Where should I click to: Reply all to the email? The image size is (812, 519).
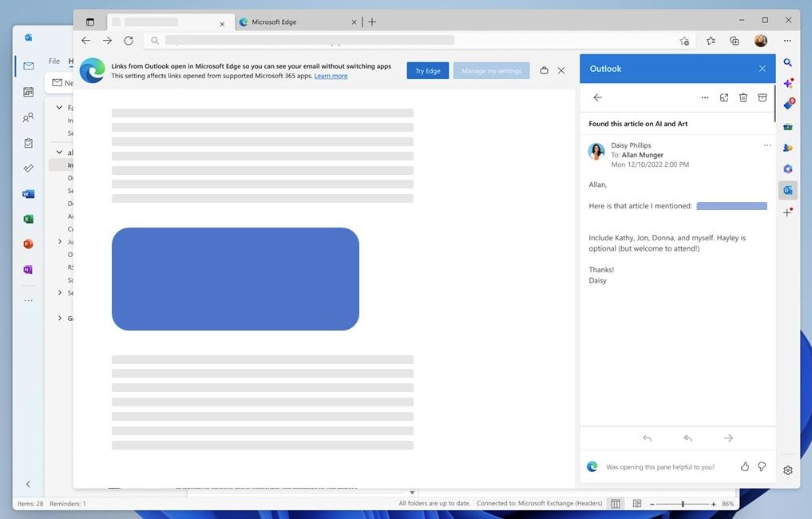(x=687, y=438)
